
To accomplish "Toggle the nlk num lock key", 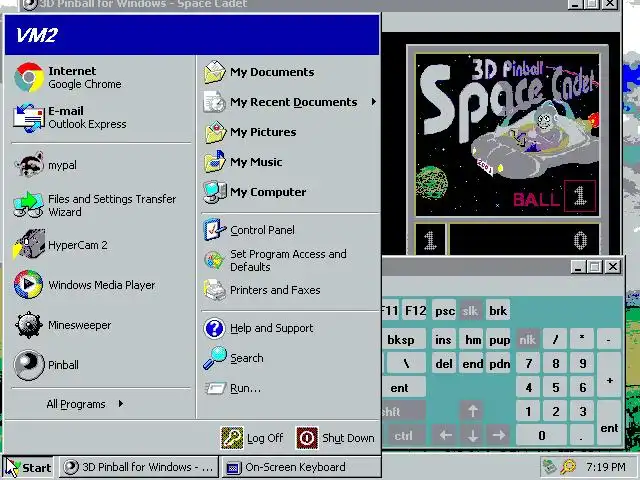I will pyautogui.click(x=527, y=340).
